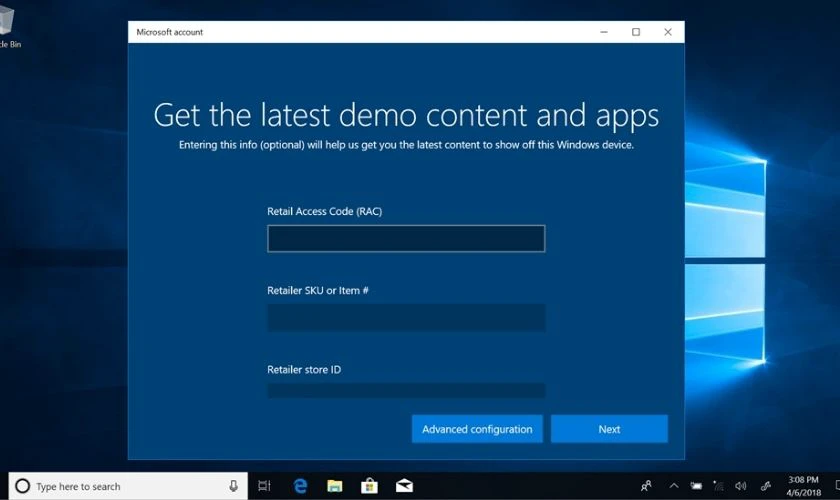Open File Explorer from the taskbar
Image resolution: width=840 pixels, height=500 pixels.
335,486
